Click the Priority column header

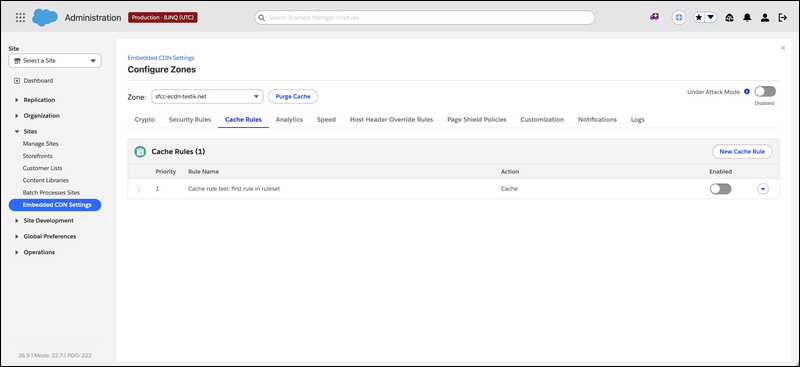166,172
